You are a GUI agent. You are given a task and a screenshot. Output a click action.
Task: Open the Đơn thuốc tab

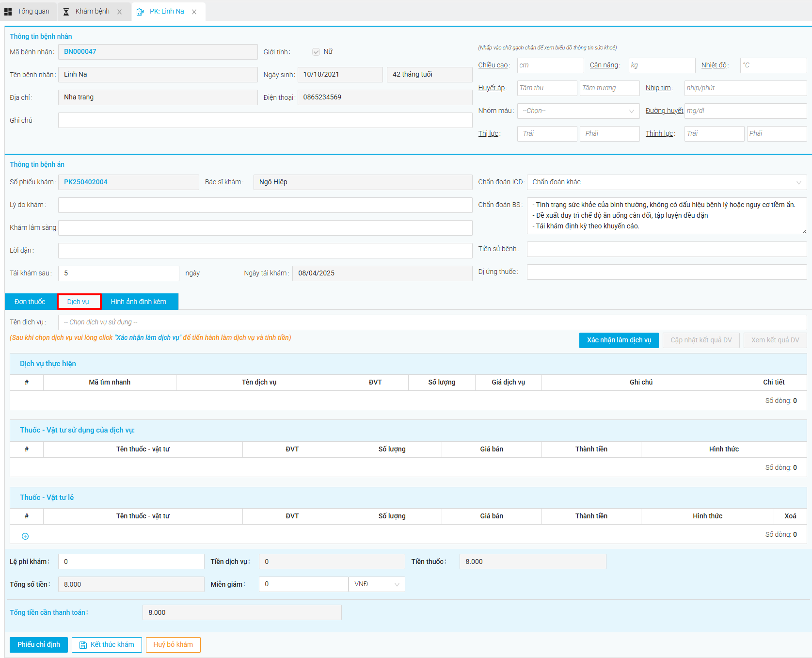[30, 302]
